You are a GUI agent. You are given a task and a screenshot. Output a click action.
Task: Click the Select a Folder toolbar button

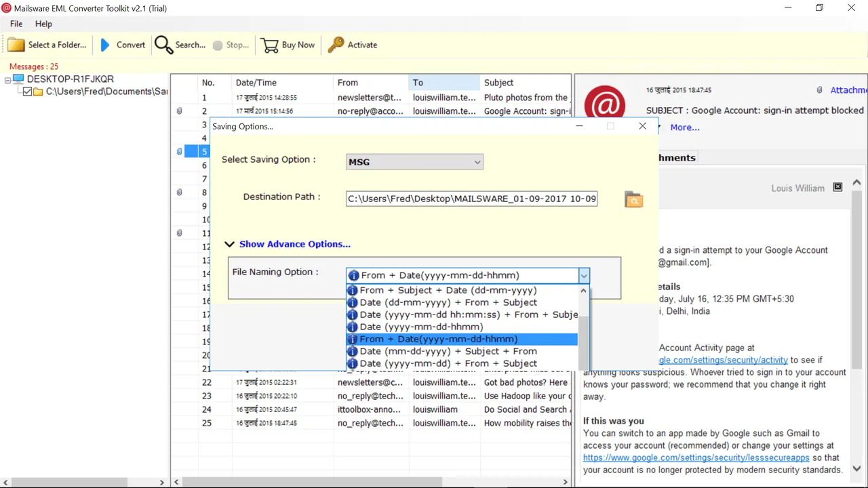point(47,45)
